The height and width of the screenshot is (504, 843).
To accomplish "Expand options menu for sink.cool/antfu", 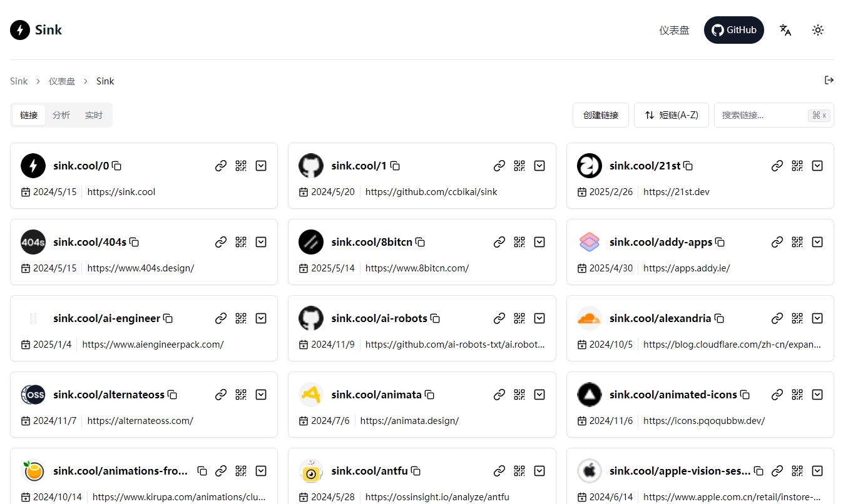I will (x=539, y=471).
